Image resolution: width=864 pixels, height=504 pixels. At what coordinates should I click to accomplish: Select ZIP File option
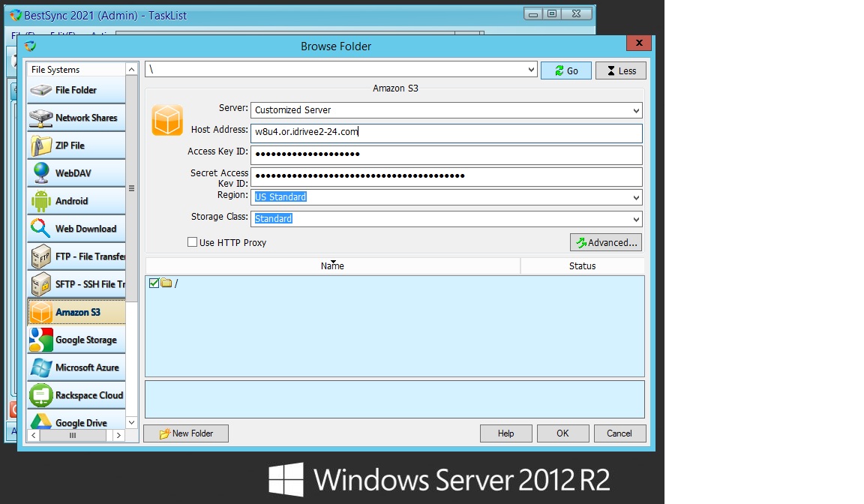76,145
